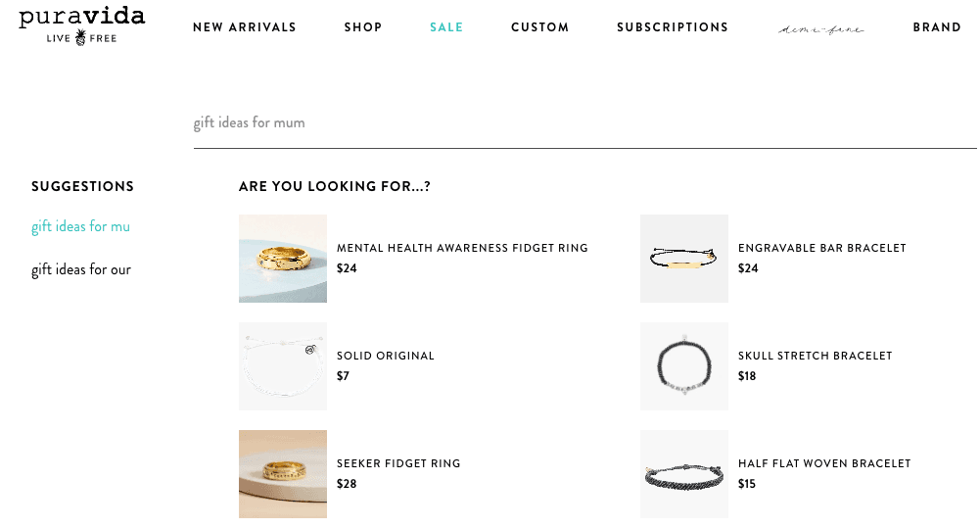Open Mental Health Awareness Fidget Ring thumbnail
The height and width of the screenshot is (528, 980).
[x=283, y=259]
